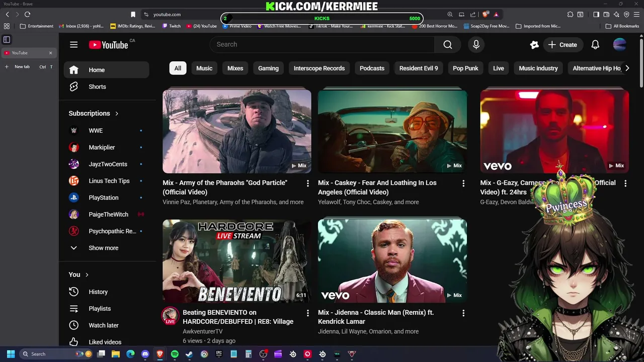Open PlayStation channel subscription
This screenshot has height=362, width=644.
106,198
